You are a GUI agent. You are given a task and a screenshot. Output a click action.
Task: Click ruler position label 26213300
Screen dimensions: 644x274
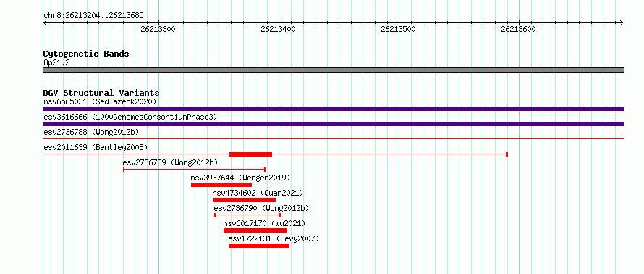coord(158,29)
